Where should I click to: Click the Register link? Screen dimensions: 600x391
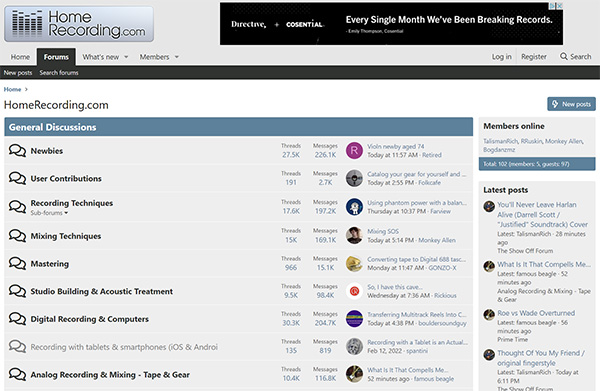click(534, 57)
